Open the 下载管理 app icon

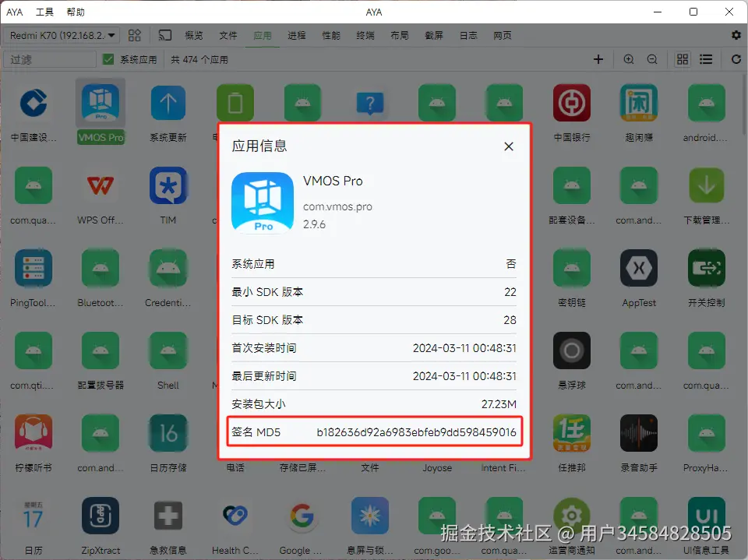pos(707,185)
